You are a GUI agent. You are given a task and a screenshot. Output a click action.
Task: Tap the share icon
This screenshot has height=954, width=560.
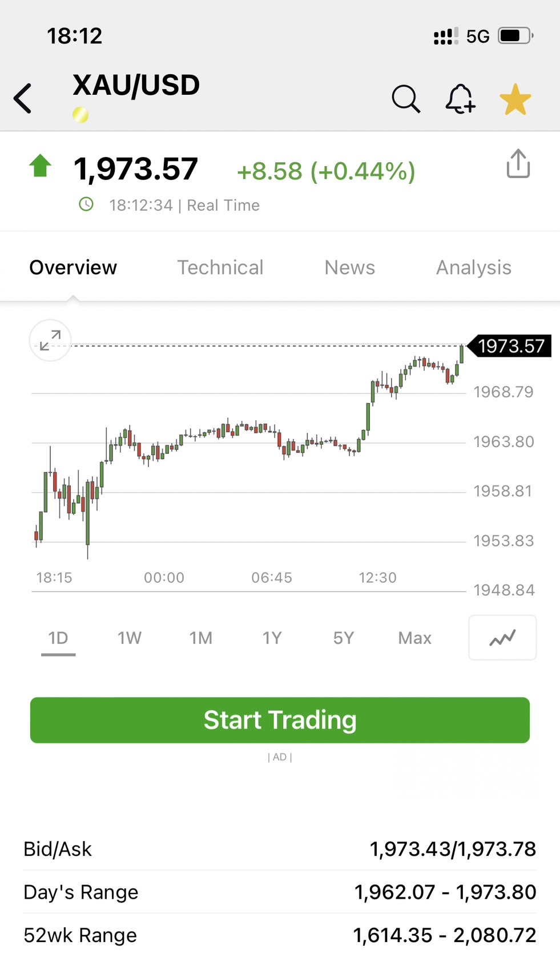[518, 164]
